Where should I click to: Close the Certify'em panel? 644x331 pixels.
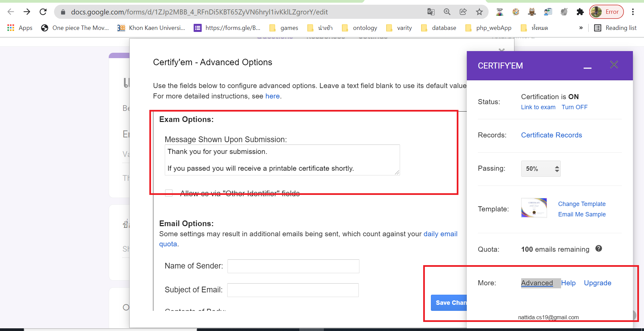tap(614, 65)
